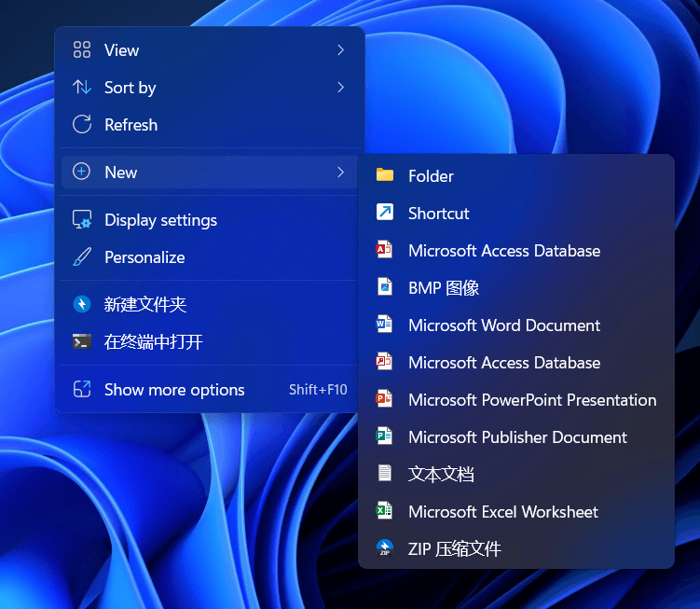This screenshot has width=700, height=609.
Task: Click the up-down arrows Sort by icon
Action: [x=82, y=87]
